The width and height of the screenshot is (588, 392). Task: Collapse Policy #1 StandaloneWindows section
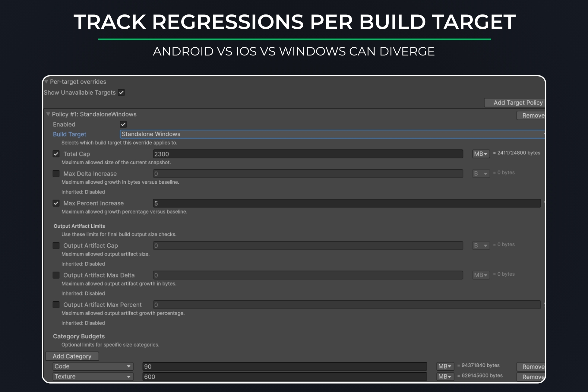pos(48,114)
